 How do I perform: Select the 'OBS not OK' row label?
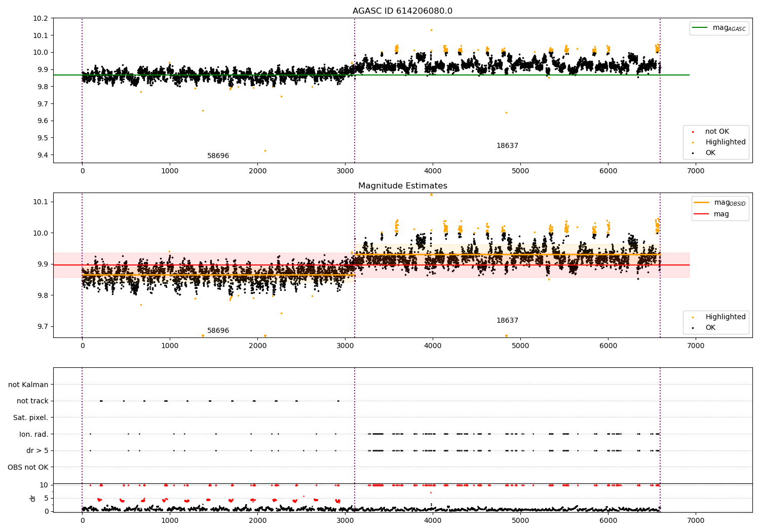(x=28, y=467)
